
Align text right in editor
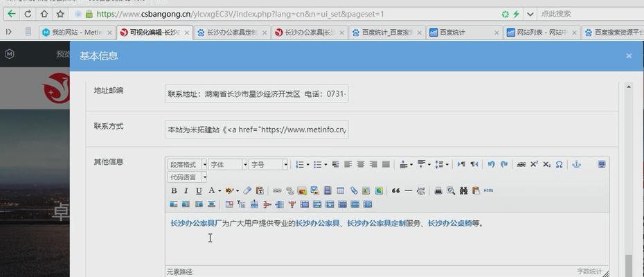(x=373, y=164)
